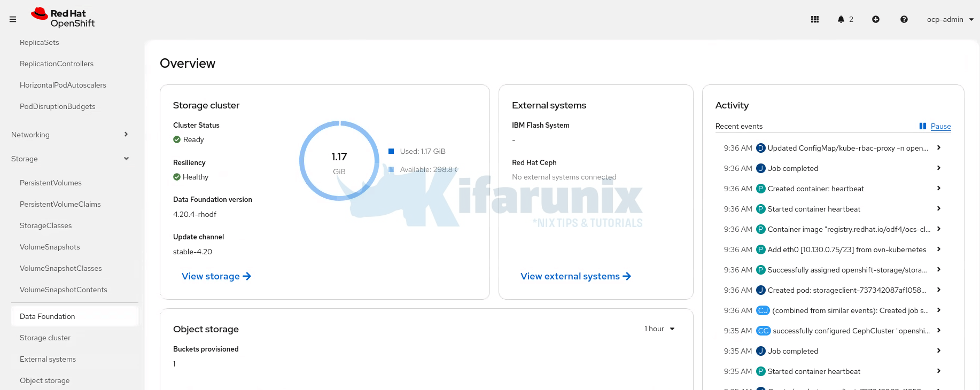Open StorageClasses nav item
Viewport: 980px width, 390px height.
[46, 225]
